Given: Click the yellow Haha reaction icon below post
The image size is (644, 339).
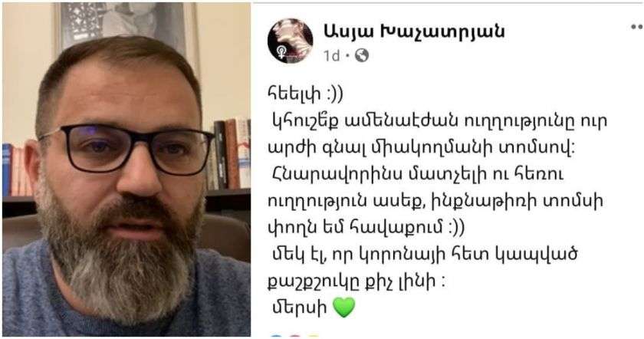Looking at the screenshot, I should (x=313, y=337).
